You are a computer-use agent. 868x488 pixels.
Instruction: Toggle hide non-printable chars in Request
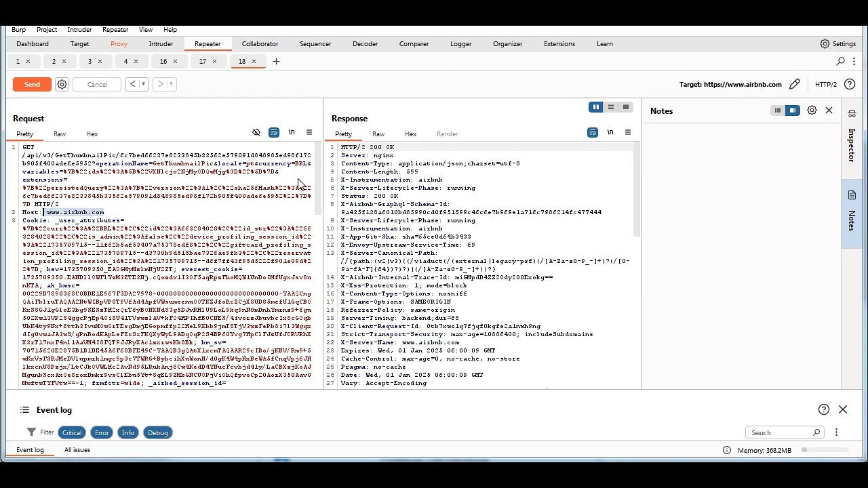256,133
